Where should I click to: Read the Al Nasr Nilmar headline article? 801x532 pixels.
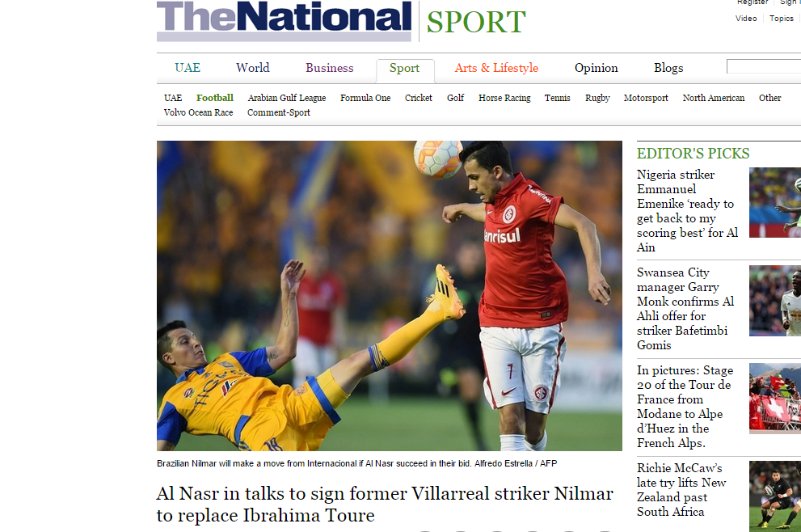point(385,505)
